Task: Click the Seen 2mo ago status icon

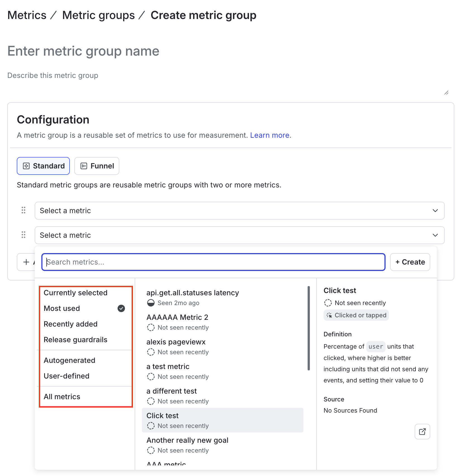Action: 151,303
